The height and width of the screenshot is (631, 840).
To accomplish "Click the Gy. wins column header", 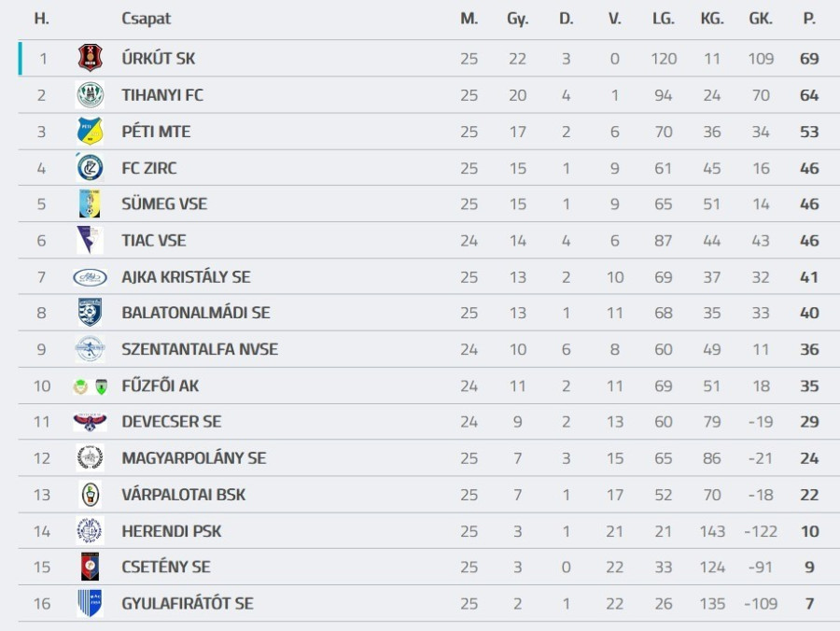I will point(517,19).
